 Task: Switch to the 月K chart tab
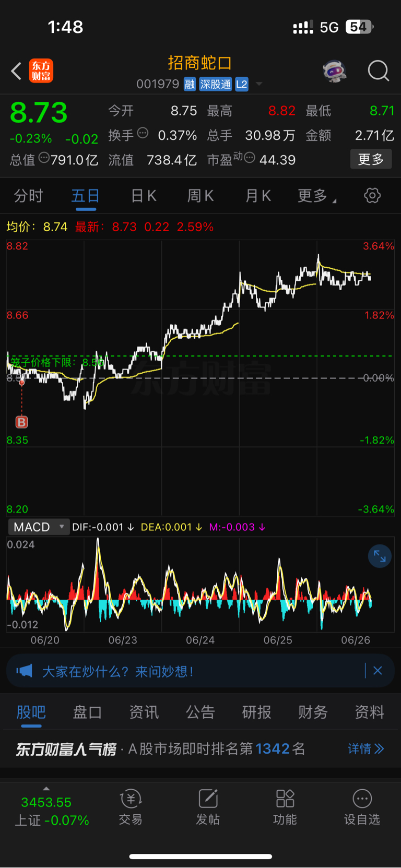click(258, 196)
